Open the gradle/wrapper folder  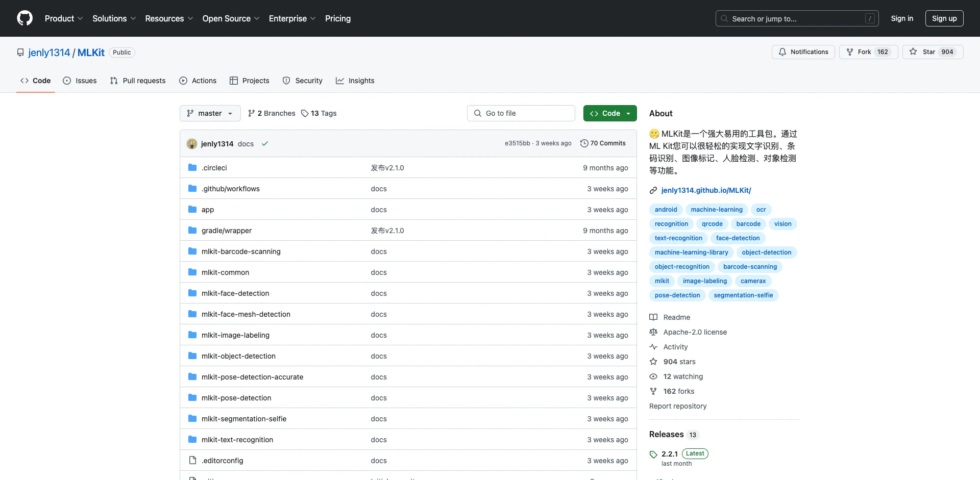pyautogui.click(x=227, y=231)
